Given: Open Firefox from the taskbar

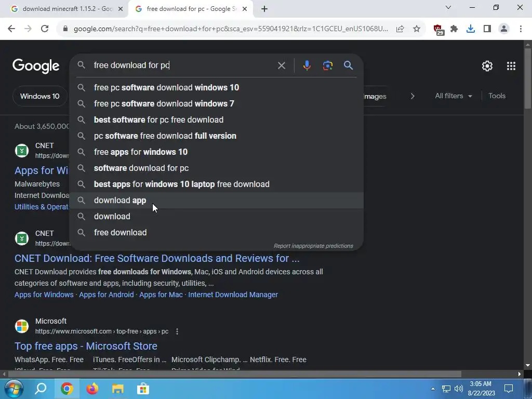Looking at the screenshot, I should point(92,389).
